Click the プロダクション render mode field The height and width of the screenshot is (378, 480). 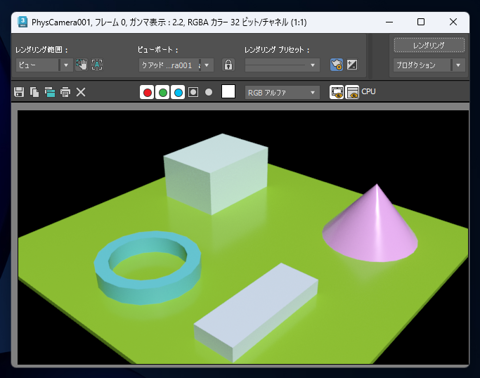[x=422, y=65]
